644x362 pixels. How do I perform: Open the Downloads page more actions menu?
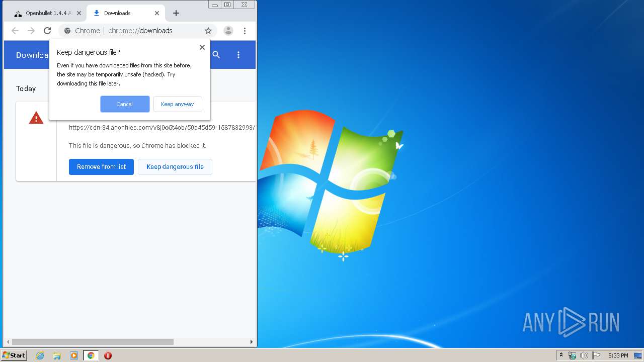238,55
